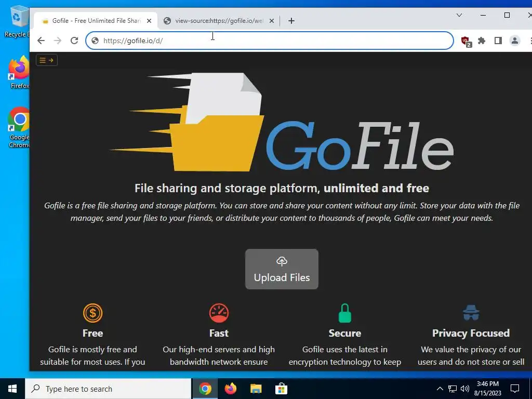The image size is (532, 399).
Task: Maximize the Chrome window
Action: (507, 15)
